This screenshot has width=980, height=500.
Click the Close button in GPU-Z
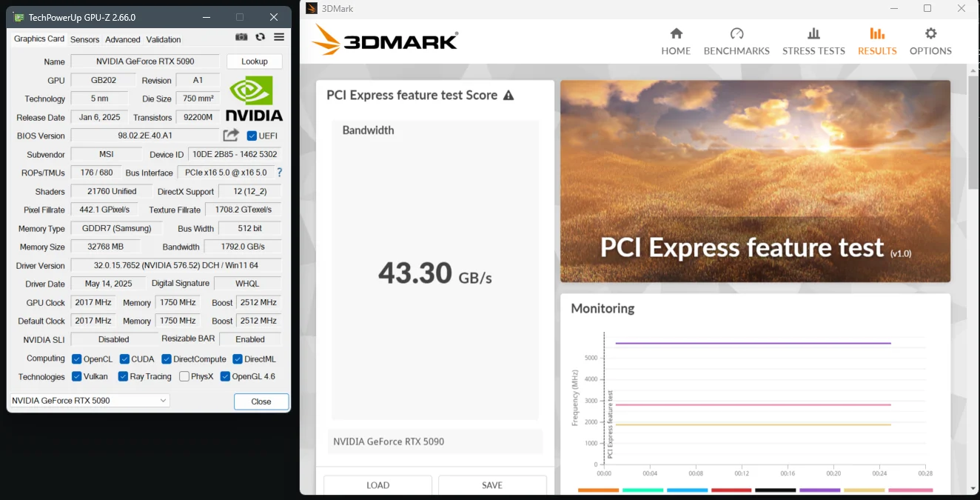(x=261, y=401)
